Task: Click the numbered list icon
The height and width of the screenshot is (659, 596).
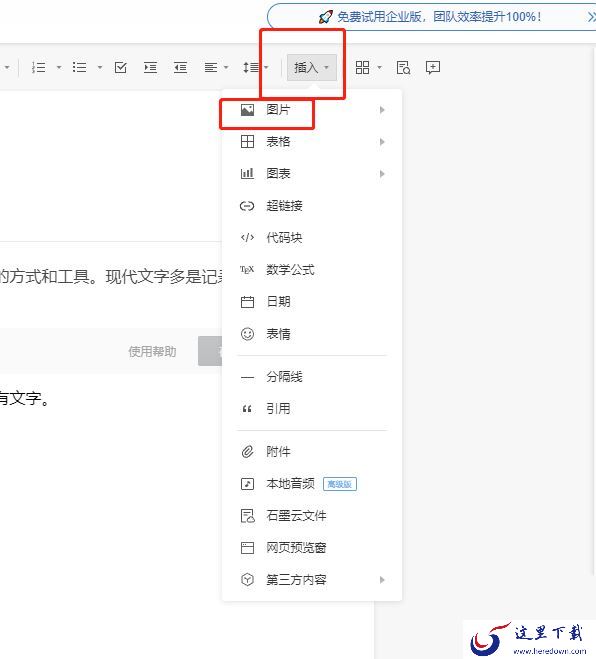Action: (x=39, y=67)
